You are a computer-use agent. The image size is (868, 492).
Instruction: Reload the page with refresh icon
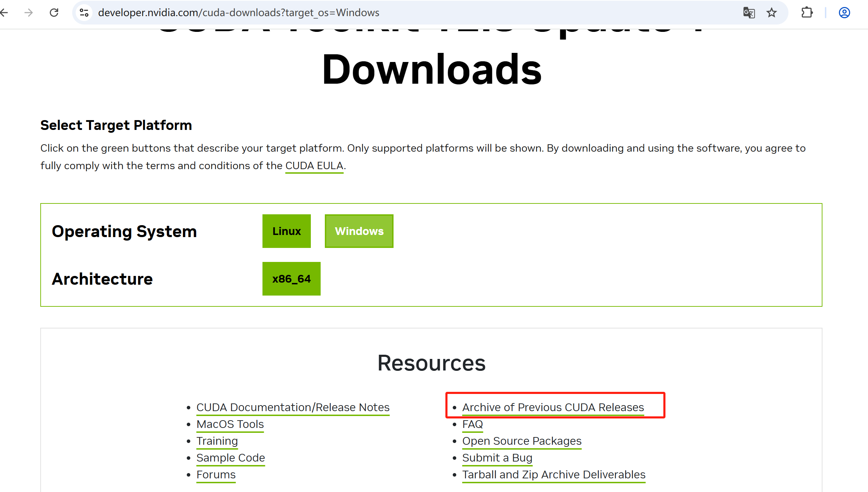tap(54, 13)
